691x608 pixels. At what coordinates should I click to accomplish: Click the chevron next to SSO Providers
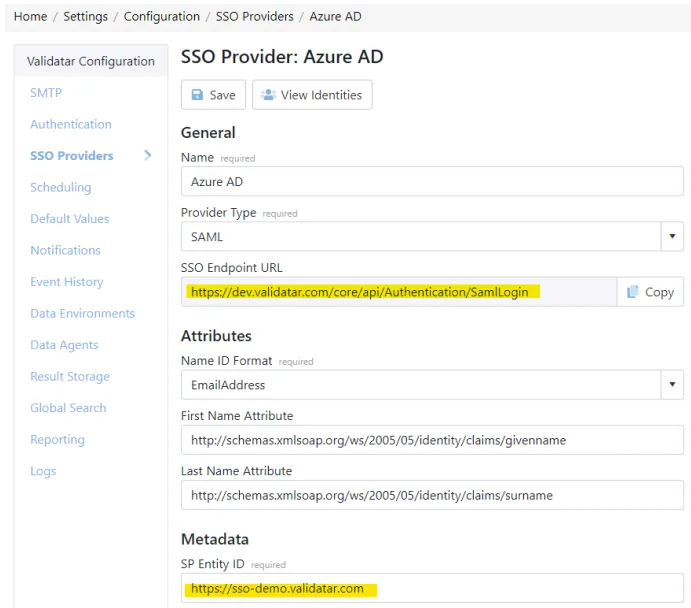148,155
